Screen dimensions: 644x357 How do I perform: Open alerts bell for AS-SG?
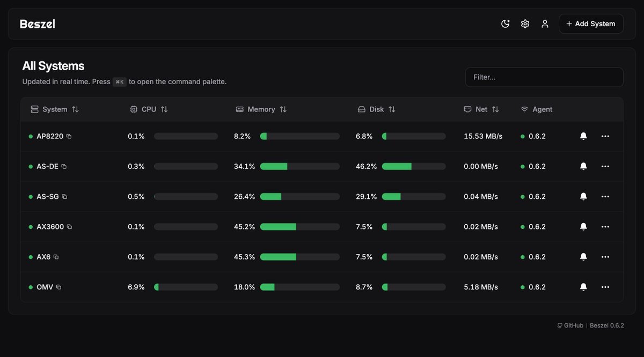[583, 197]
